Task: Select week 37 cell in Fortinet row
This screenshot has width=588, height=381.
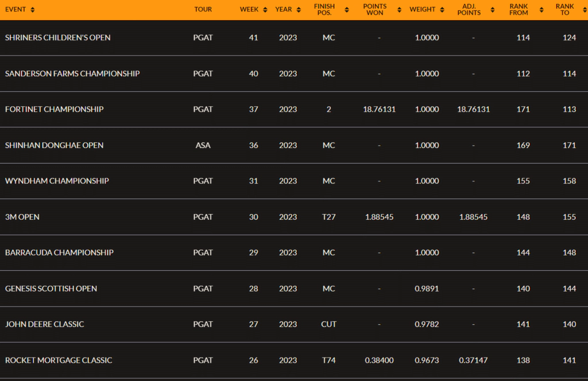Action: pos(253,109)
